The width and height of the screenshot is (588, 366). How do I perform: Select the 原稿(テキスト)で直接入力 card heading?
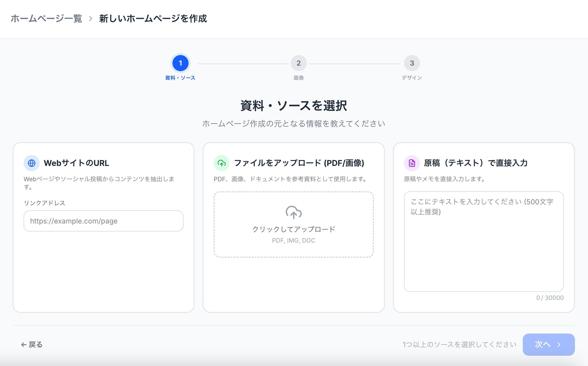476,163
